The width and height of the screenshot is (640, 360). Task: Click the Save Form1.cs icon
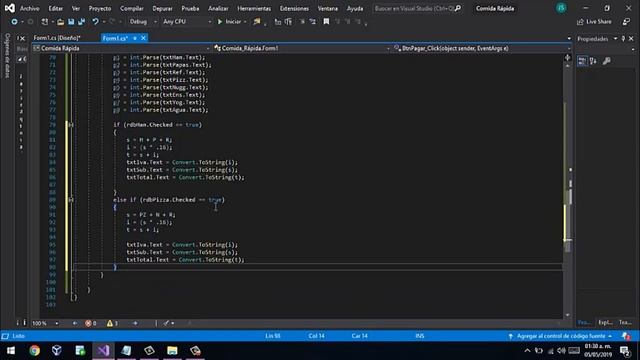(x=71, y=22)
